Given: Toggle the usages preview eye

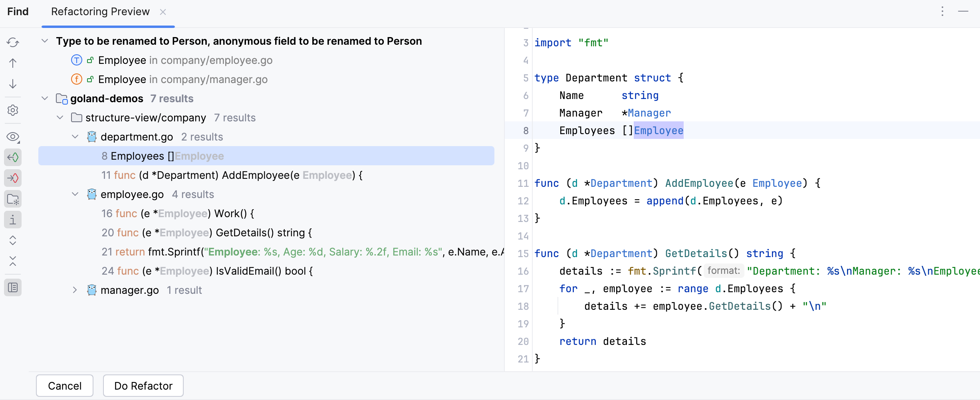Looking at the screenshot, I should coord(13,137).
